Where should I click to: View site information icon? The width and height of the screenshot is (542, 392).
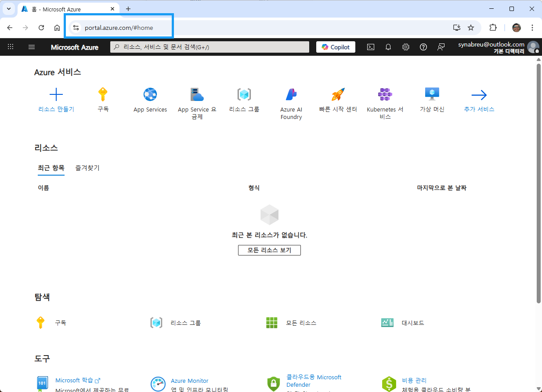pyautogui.click(x=76, y=28)
